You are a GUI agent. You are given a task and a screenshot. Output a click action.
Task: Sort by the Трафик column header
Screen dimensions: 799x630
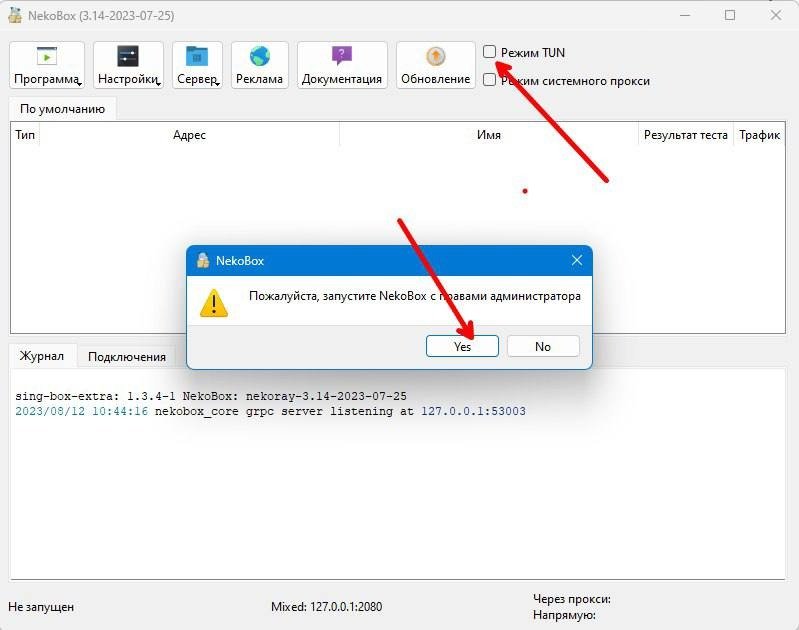coord(759,135)
